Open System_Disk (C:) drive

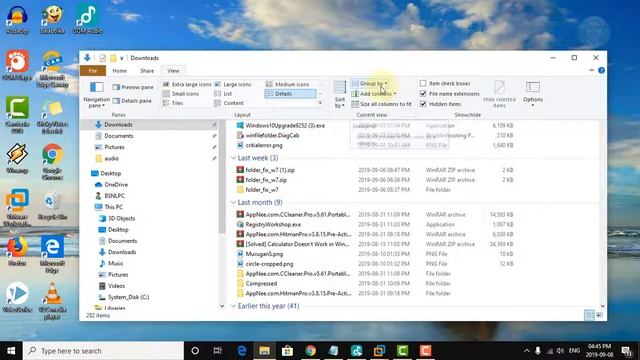point(128,297)
